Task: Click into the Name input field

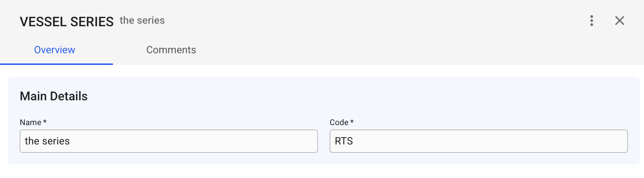Action: click(x=168, y=141)
